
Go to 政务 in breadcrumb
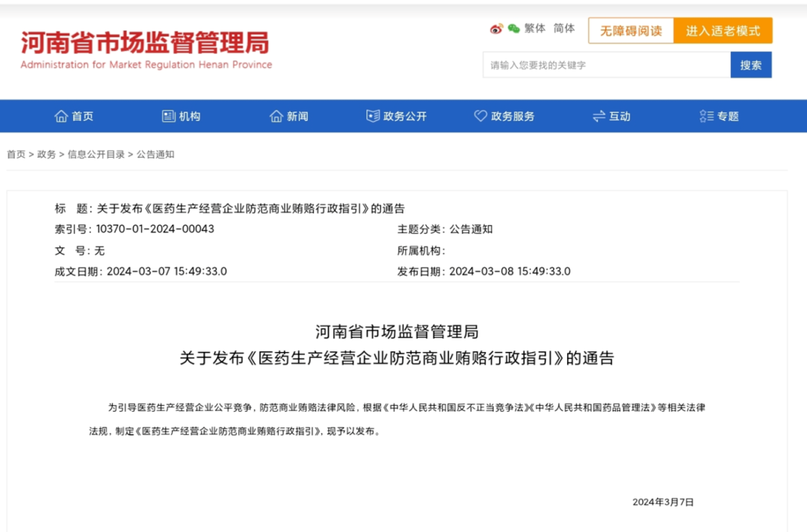[x=46, y=155]
